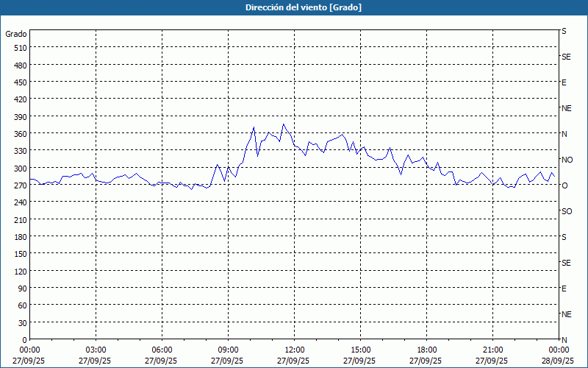588x368 pixels.
Task: Click the chart title "Dirección del viento [Grado]"
Action: pos(293,7)
